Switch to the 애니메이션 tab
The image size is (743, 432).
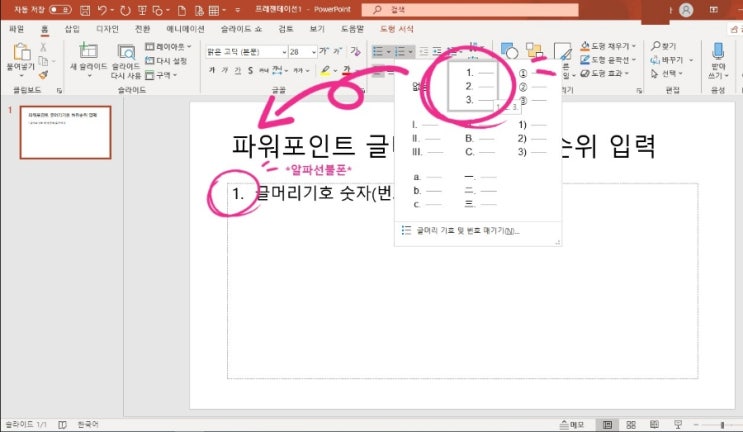tap(185, 29)
